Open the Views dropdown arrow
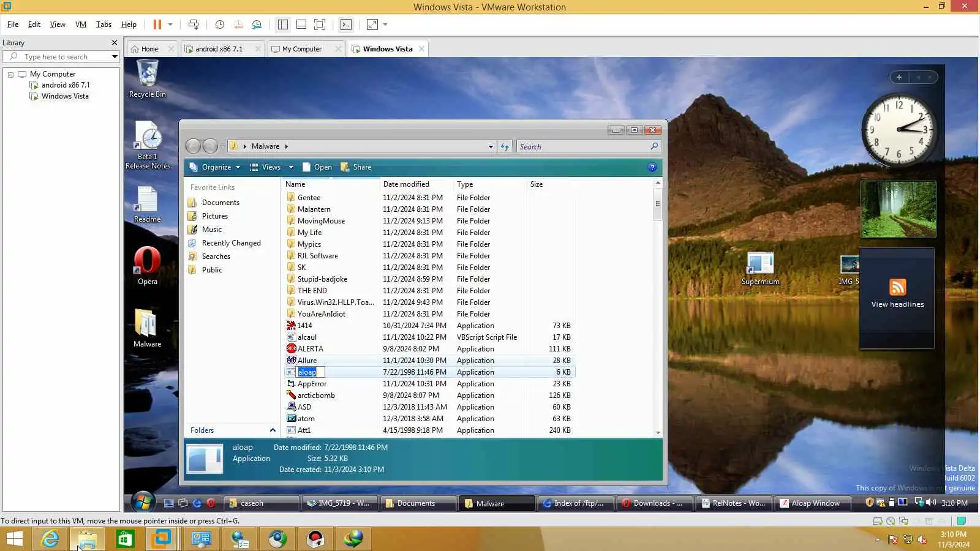 coord(291,167)
